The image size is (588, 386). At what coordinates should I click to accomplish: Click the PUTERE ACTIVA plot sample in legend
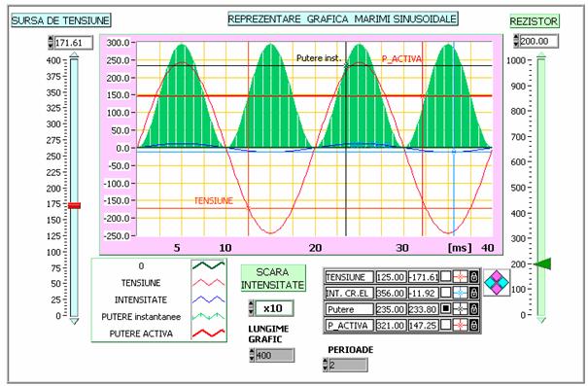click(x=209, y=333)
